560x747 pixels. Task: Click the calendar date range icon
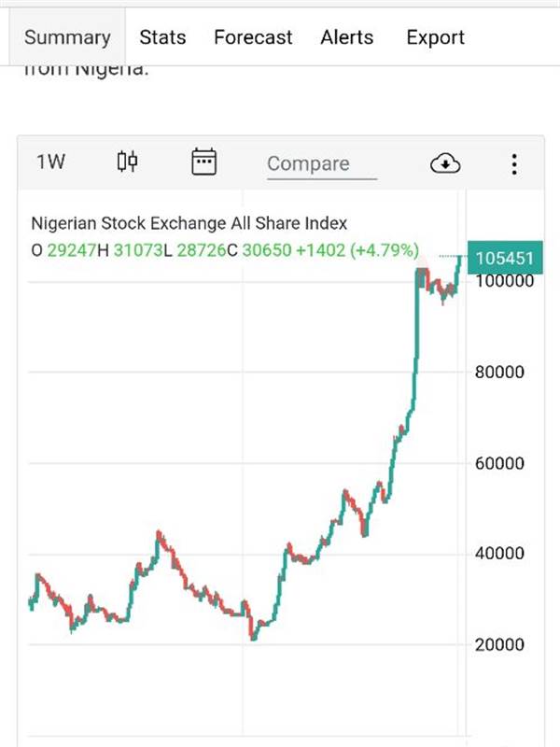click(203, 162)
